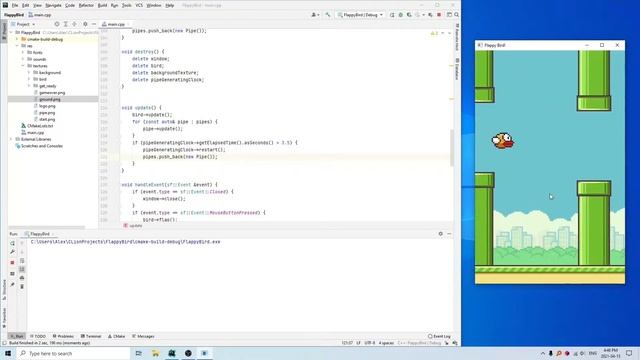Viewport: 640px width, 360px height.
Task: Select pipe.png in Project tree
Action: coord(47,113)
